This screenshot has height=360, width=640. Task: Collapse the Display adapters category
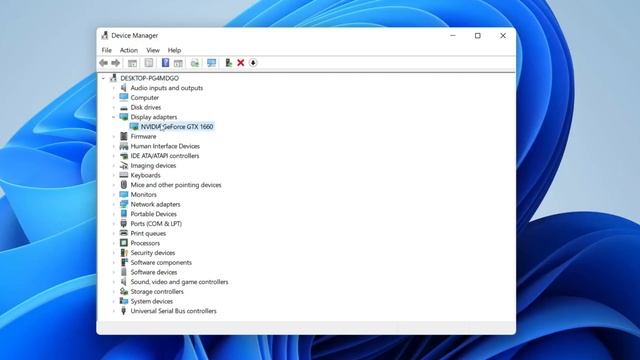pyautogui.click(x=113, y=117)
